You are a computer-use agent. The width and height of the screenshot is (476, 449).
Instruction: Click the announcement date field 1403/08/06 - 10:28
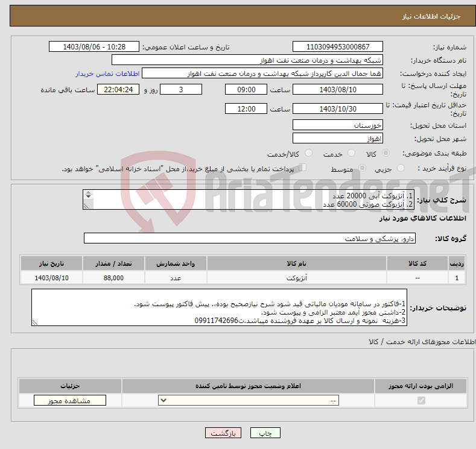(94, 46)
